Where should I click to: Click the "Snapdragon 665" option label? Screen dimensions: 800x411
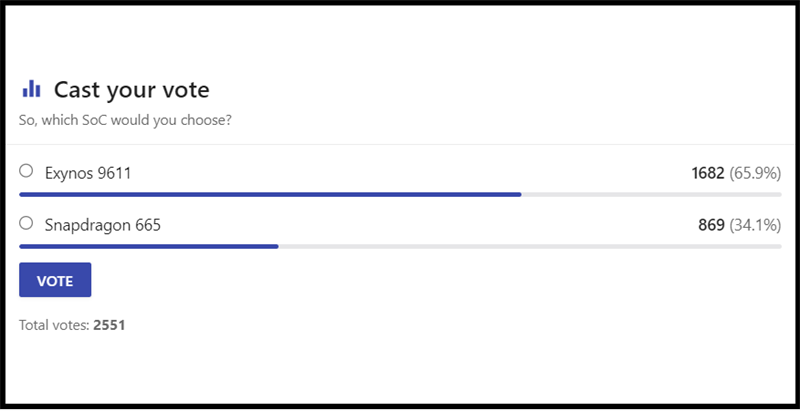point(103,225)
